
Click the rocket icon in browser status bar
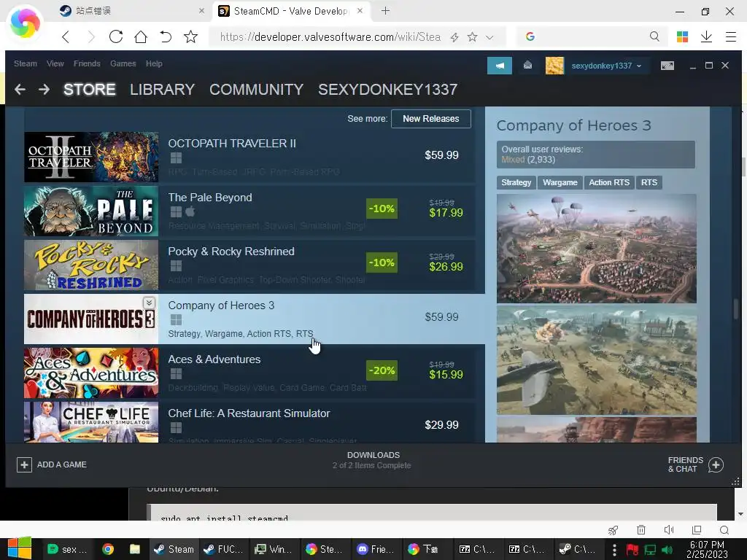click(613, 530)
